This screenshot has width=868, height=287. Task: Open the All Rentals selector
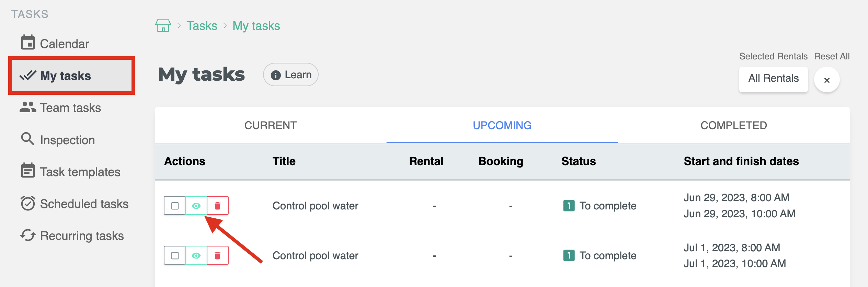point(773,79)
